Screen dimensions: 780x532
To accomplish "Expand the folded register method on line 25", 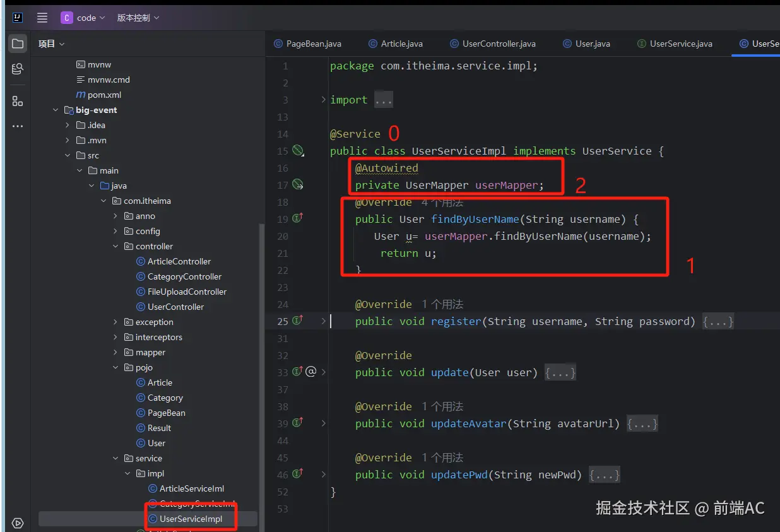I will (324, 321).
